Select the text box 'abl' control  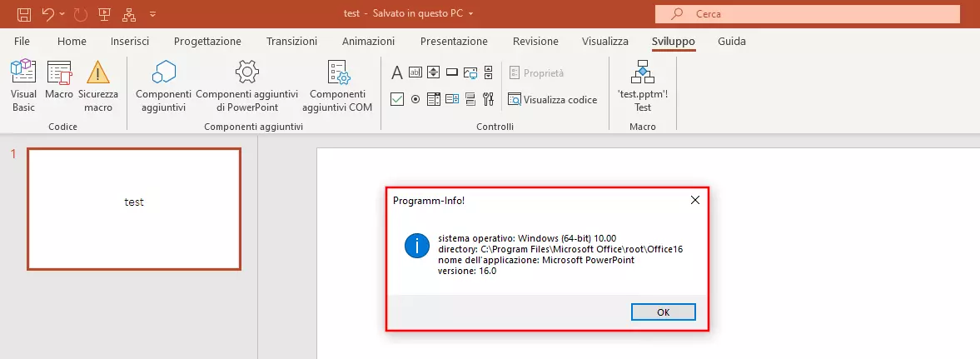coord(415,72)
